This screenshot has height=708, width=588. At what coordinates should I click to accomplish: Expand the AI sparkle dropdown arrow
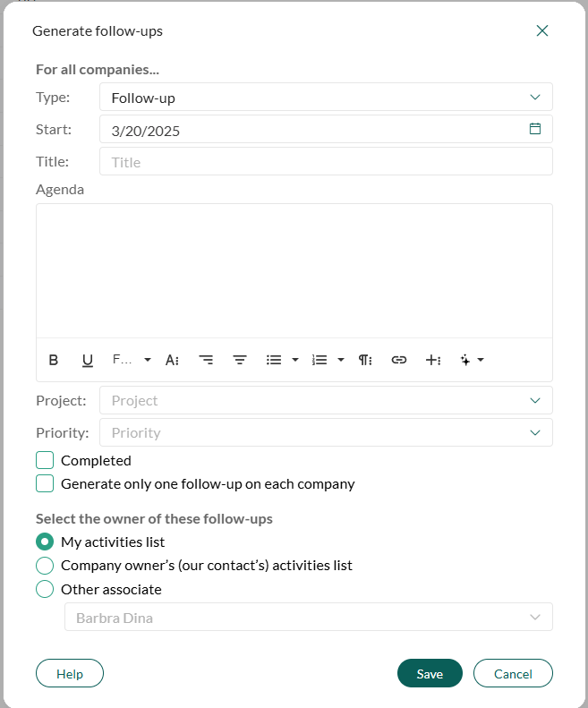[481, 360]
